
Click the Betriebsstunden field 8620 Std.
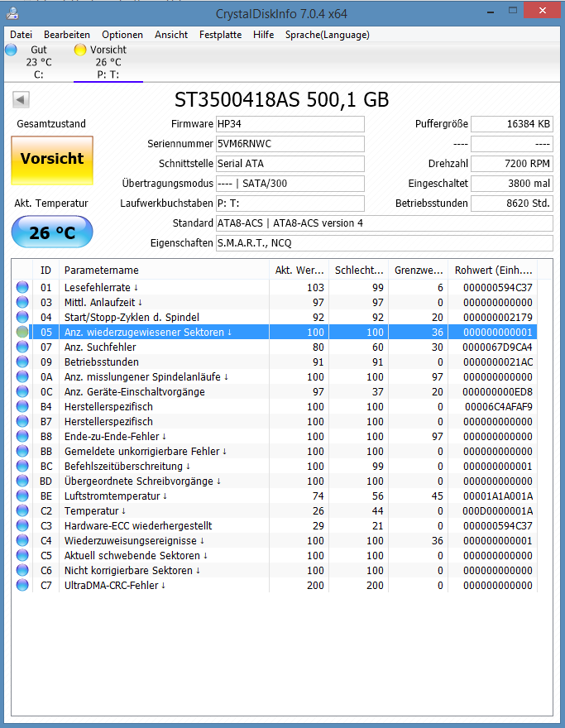pyautogui.click(x=511, y=204)
